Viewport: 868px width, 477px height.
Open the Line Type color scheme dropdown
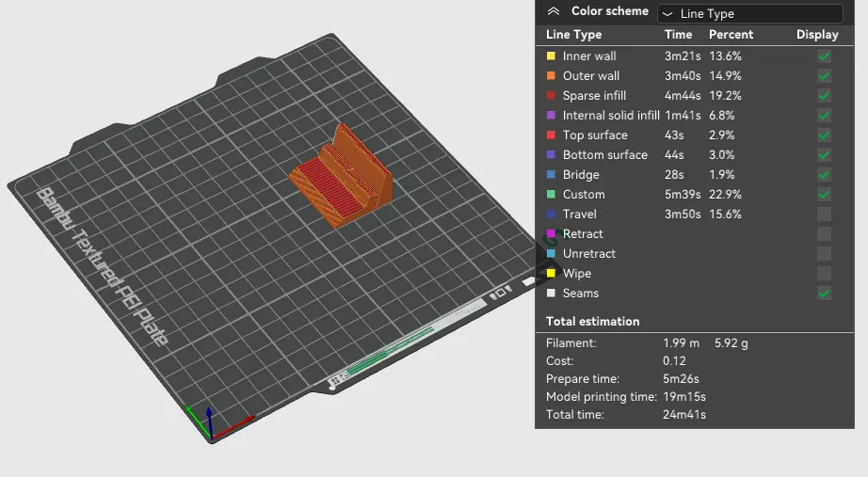point(749,13)
